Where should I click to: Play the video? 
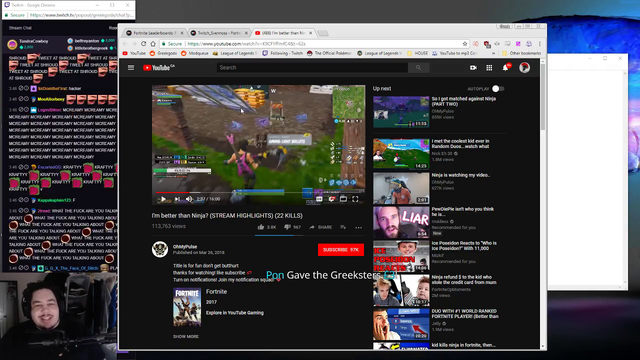pos(163,199)
